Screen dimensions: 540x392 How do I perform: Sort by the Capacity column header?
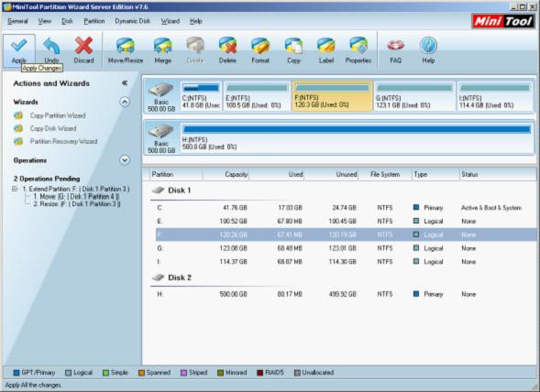click(226, 175)
